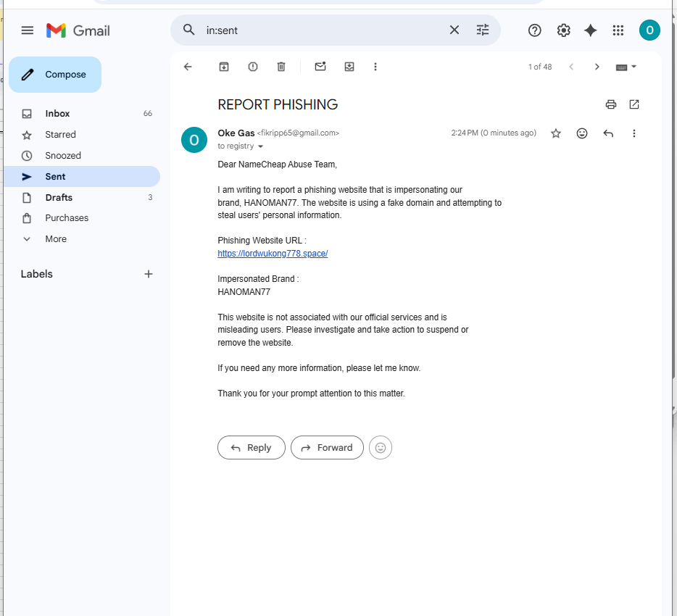Go to the newer conversation

[571, 67]
